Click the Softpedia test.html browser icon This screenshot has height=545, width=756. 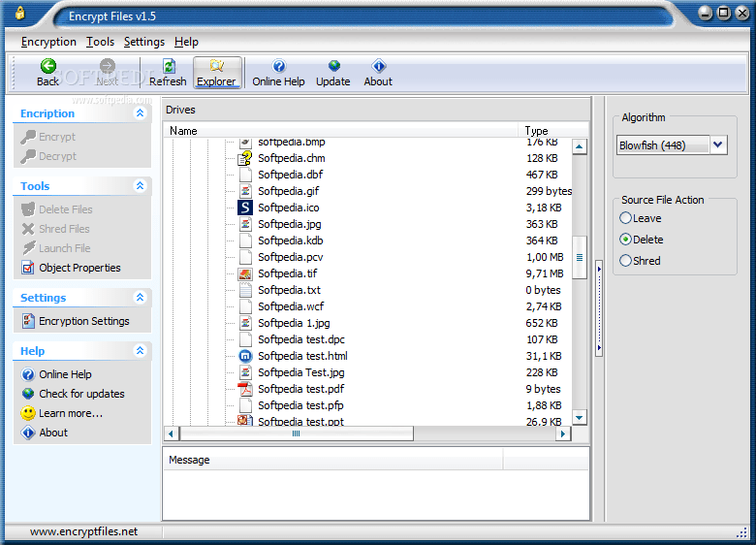click(245, 356)
